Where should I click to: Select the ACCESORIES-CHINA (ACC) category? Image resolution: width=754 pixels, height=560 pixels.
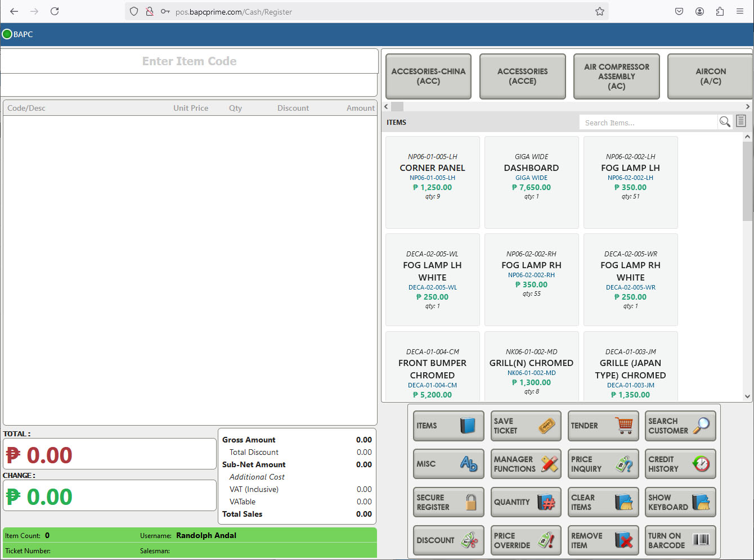click(428, 76)
